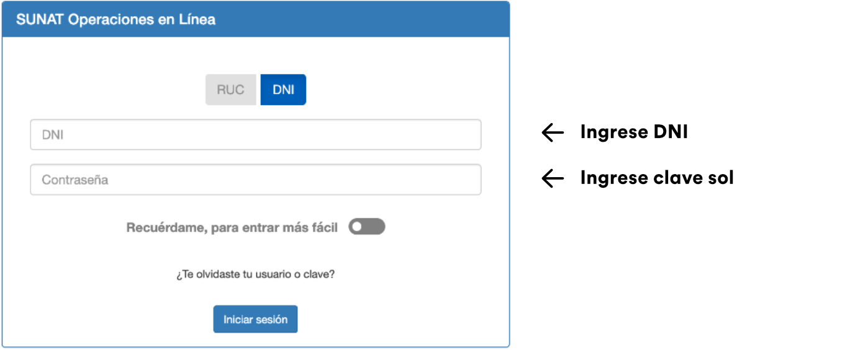Select the clave SOL password box

(x=255, y=180)
